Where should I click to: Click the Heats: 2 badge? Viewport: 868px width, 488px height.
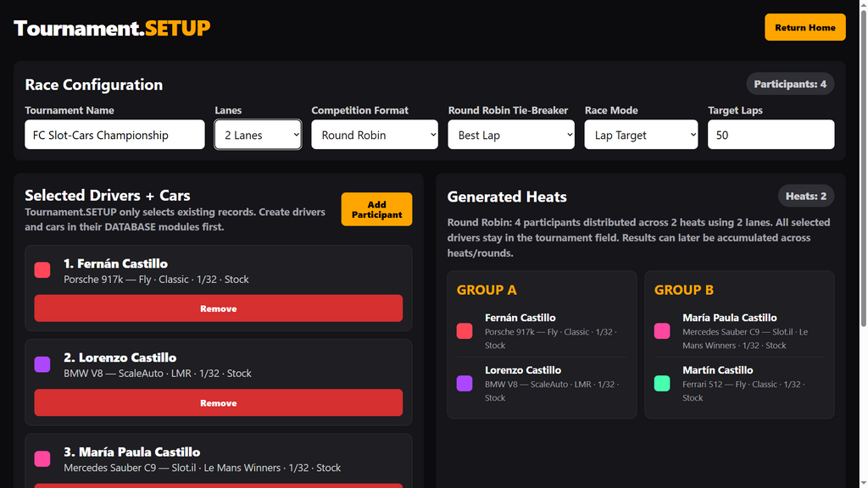point(806,196)
